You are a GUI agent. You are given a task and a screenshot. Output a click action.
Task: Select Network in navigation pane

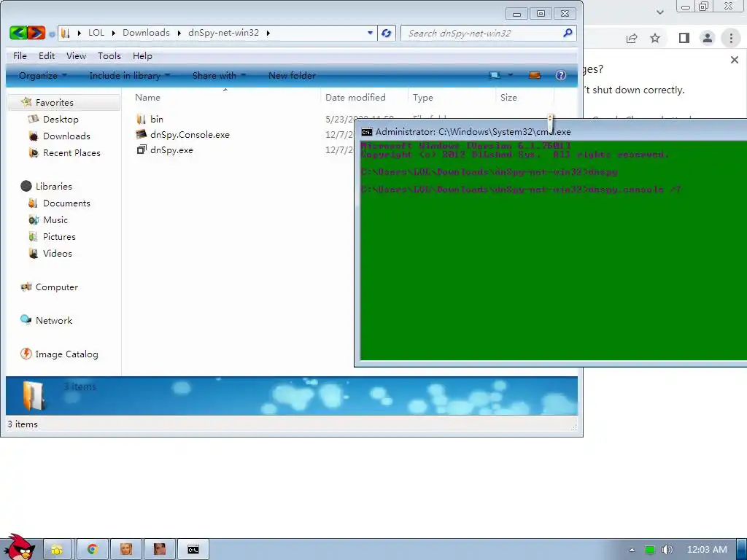[x=53, y=321]
